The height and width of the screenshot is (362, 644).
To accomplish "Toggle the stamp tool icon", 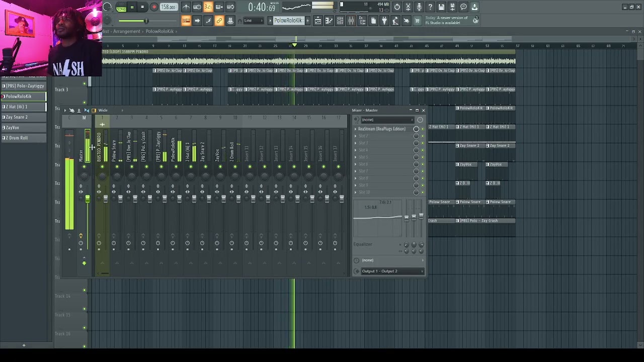I will point(230,21).
